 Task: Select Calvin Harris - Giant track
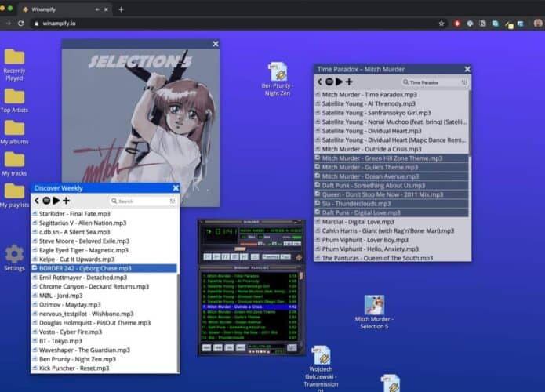391,230
